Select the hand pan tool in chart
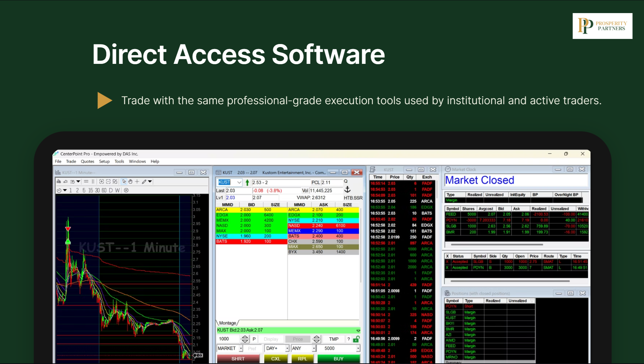This screenshot has width=644, height=364. [x=130, y=181]
